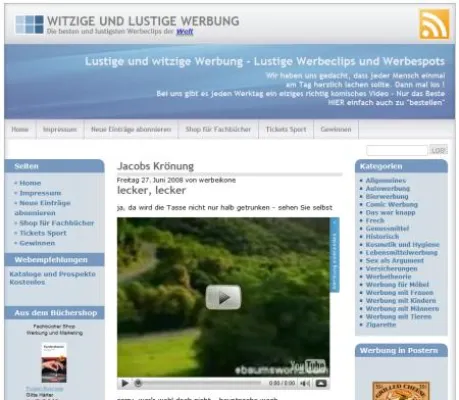Click the blue side tab on the video
This screenshot has width=459, height=400.
(x=334, y=255)
